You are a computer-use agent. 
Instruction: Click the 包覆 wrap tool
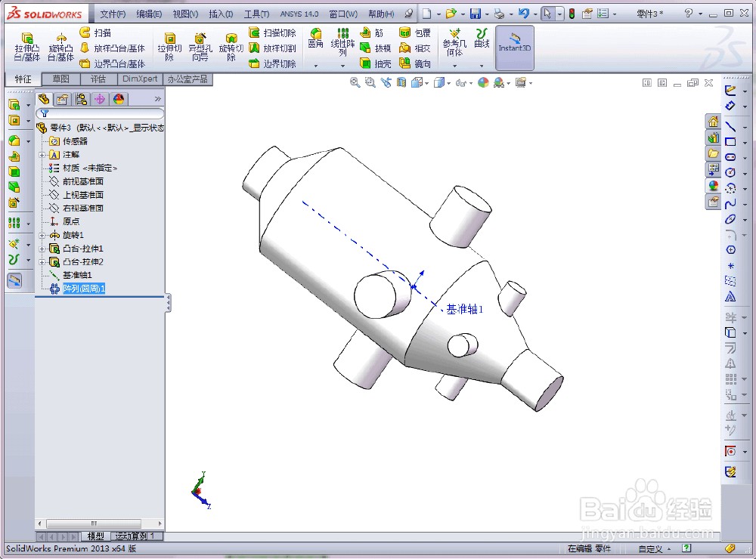pyautogui.click(x=415, y=32)
